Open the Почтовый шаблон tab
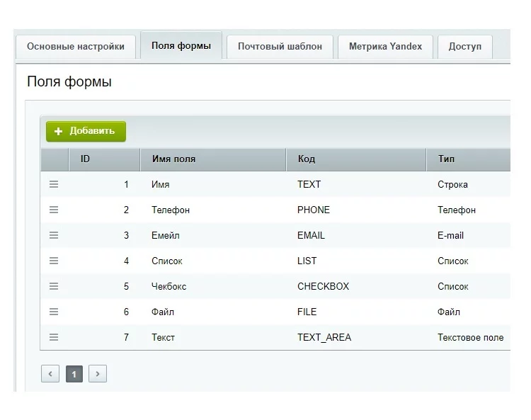Image resolution: width=531 pixels, height=420 pixels. (x=280, y=47)
